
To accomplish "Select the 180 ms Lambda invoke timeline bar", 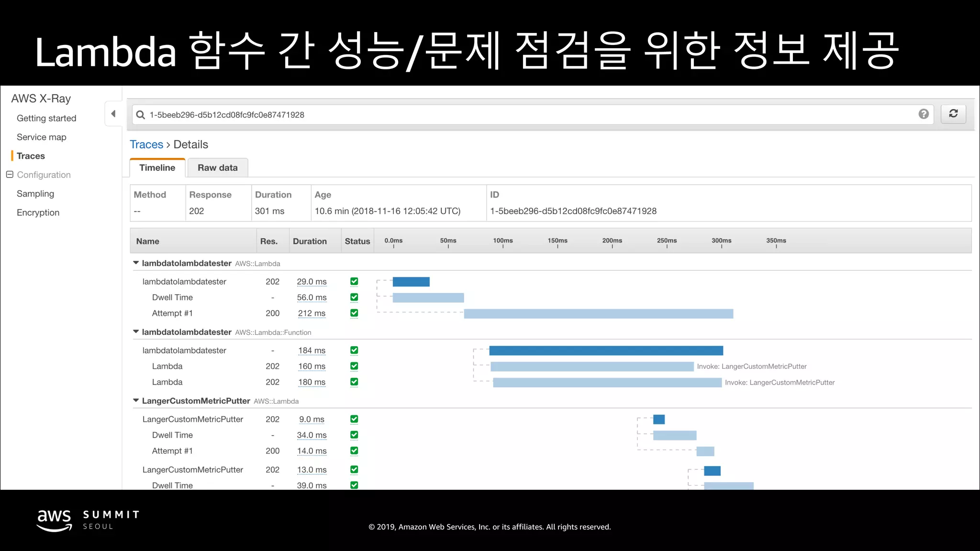I will point(607,383).
